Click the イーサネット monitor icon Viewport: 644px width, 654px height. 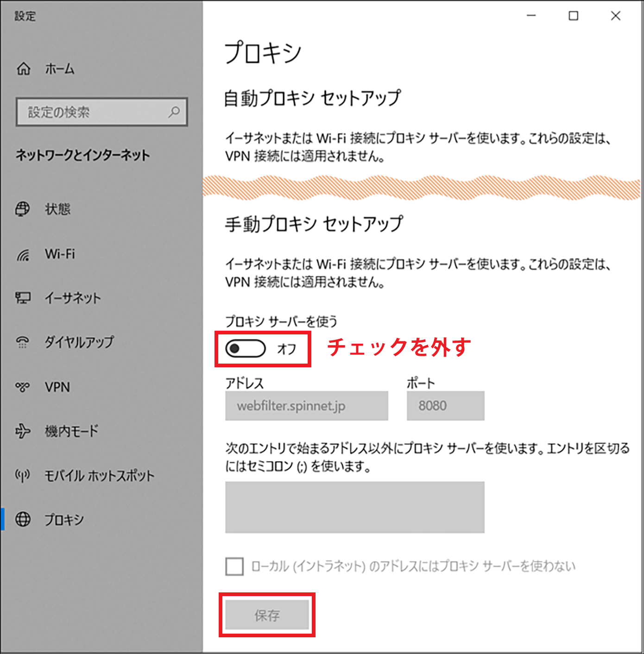[23, 298]
